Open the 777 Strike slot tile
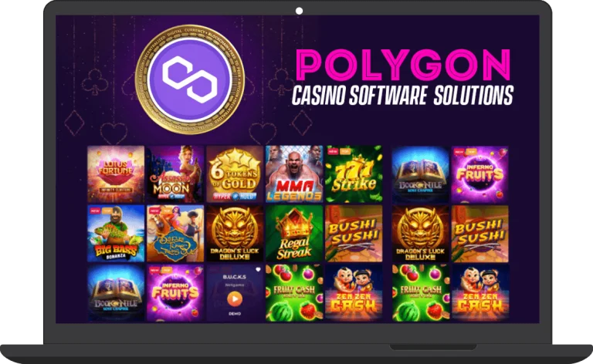The image size is (593, 364). tap(354, 174)
